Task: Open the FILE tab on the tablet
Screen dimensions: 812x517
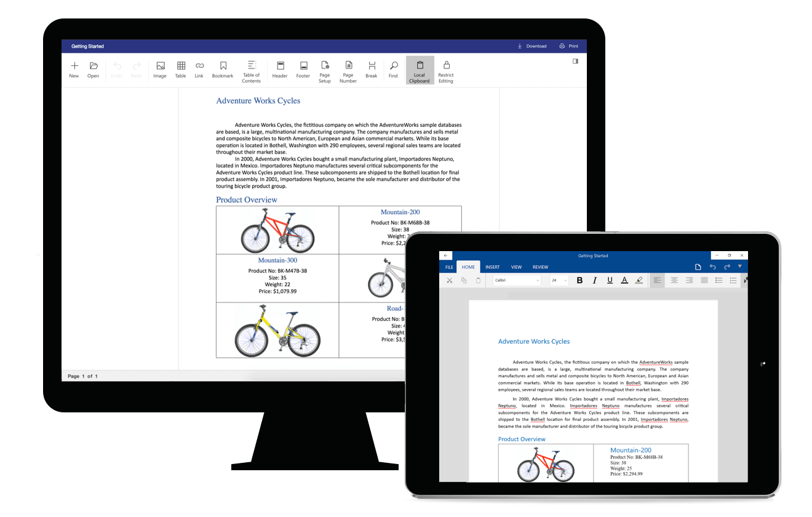Action: (449, 267)
